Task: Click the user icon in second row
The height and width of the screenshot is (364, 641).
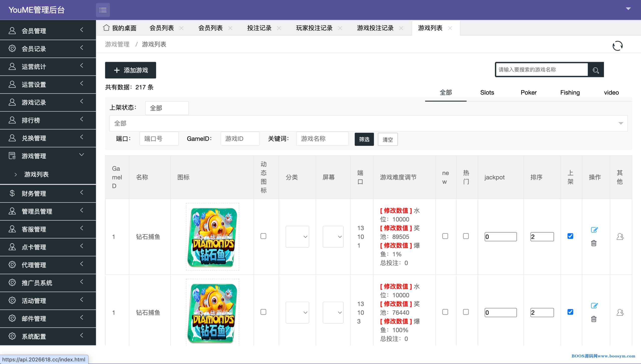Action: pyautogui.click(x=620, y=312)
